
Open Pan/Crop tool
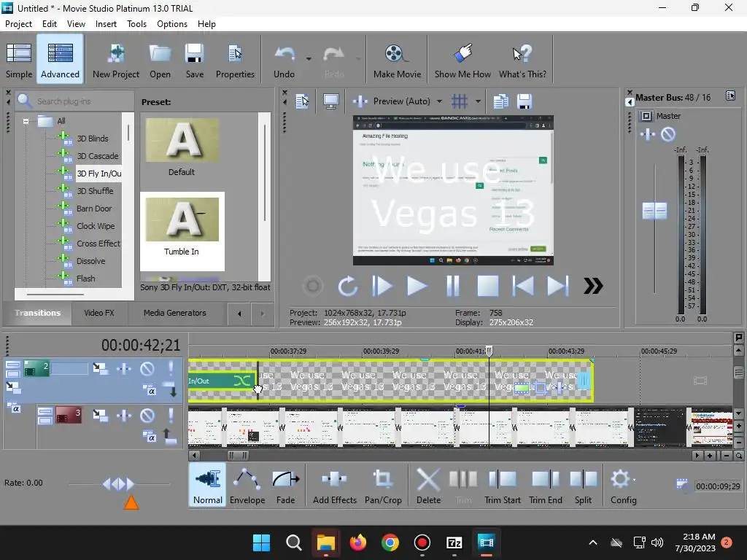click(383, 485)
